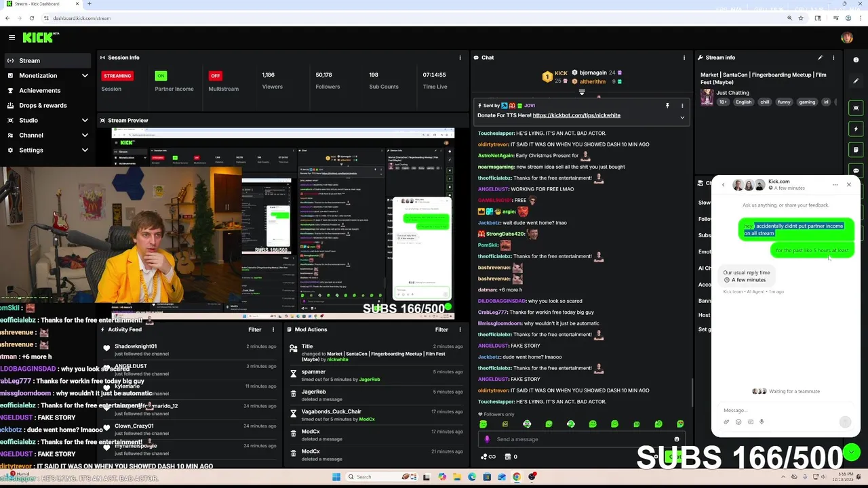Click Shadowknight01 follow entry

[189, 350]
